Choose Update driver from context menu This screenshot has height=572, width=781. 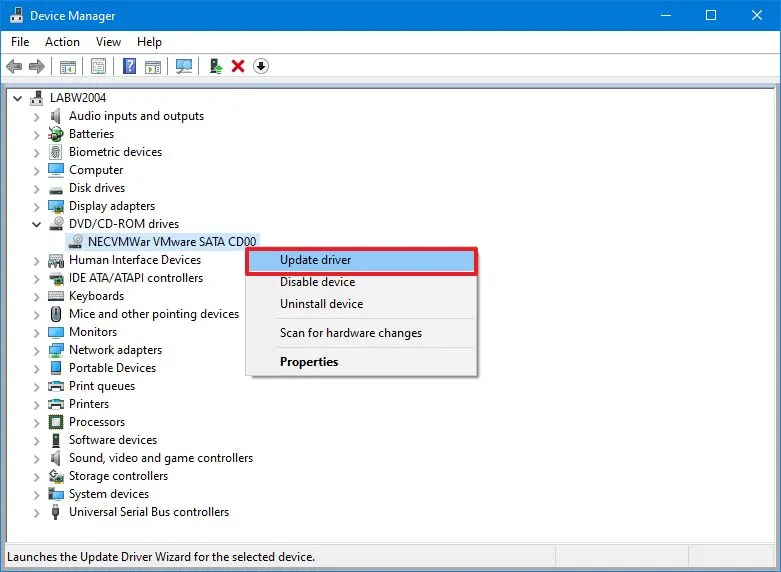(362, 260)
